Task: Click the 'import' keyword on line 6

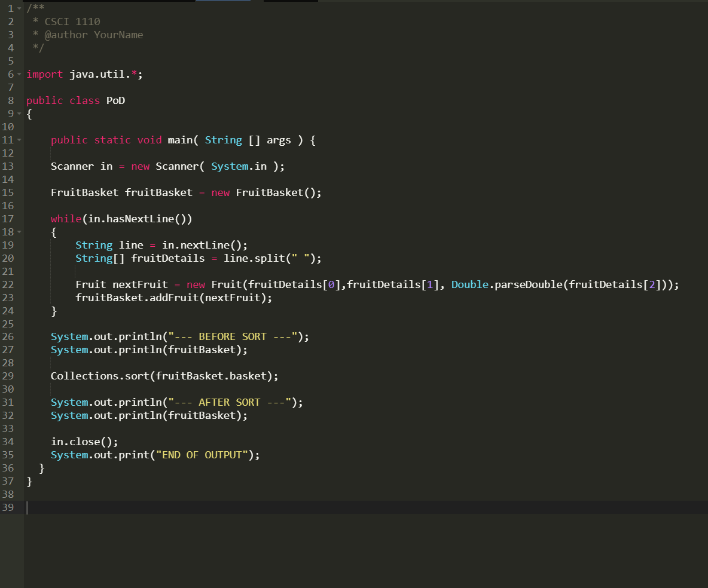Action: 45,74
